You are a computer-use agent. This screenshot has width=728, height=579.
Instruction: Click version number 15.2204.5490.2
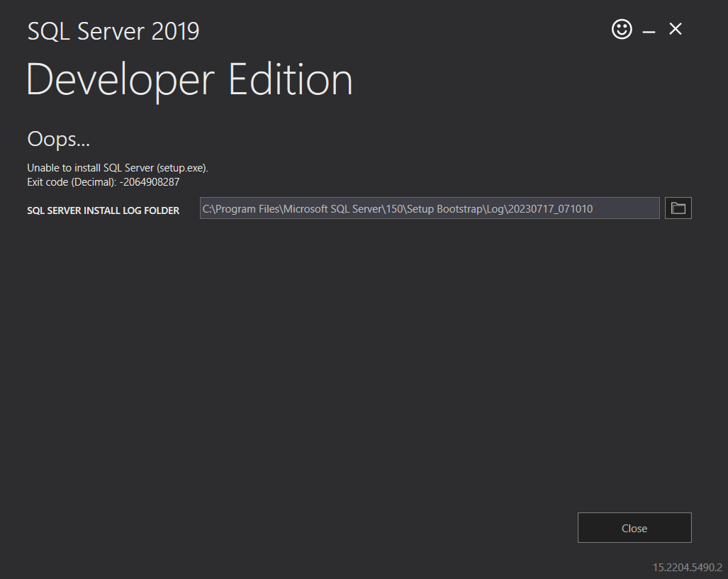point(687,568)
